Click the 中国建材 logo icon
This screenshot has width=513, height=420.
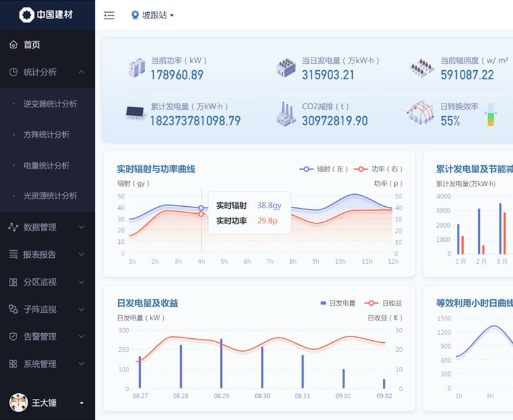pyautogui.click(x=27, y=15)
